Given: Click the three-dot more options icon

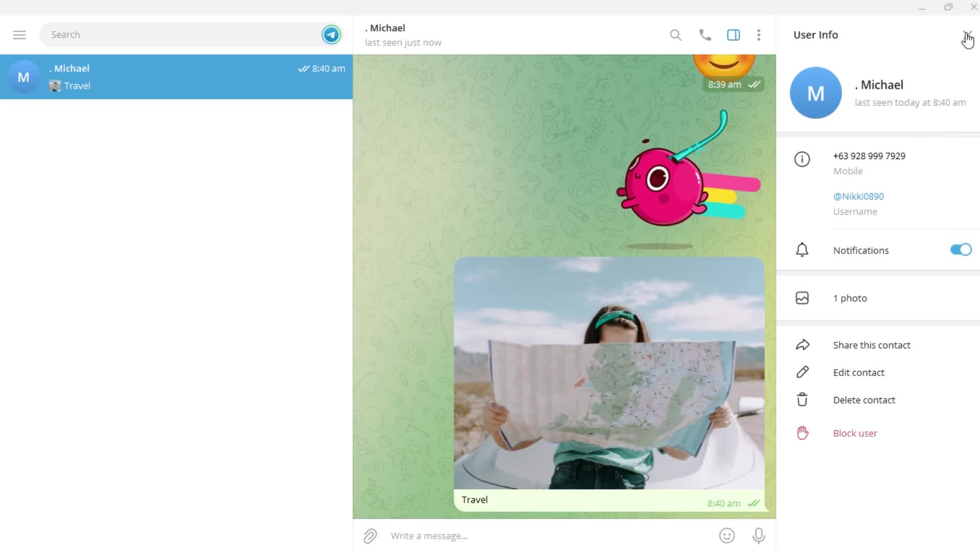Looking at the screenshot, I should tap(758, 35).
